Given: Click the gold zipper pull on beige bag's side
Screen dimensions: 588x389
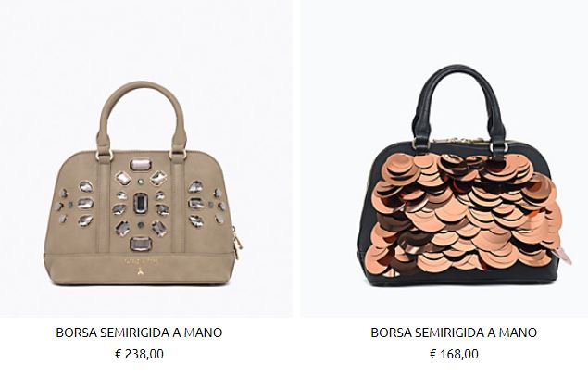Looking at the screenshot, I should [x=238, y=241].
